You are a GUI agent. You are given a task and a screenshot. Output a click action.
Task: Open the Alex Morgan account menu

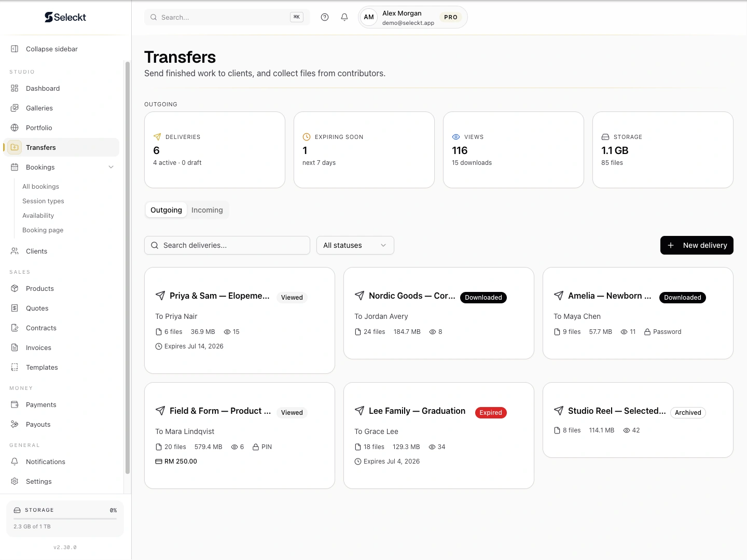click(413, 17)
